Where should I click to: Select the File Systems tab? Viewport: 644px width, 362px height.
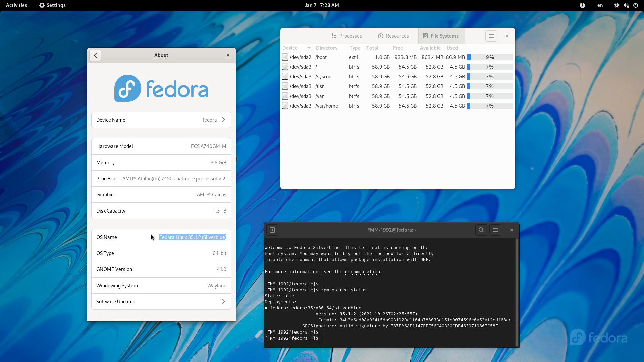coord(441,36)
